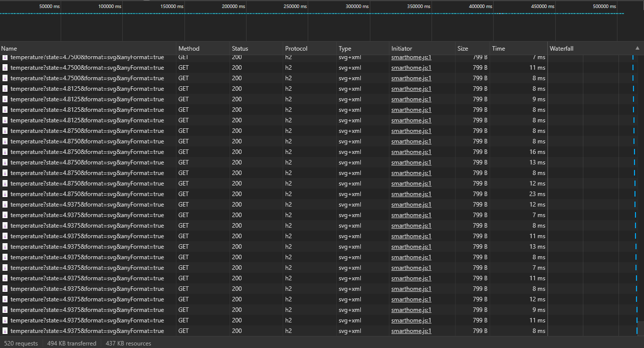Screen dimensions: 644x348
Task: Select the temperature request that took 16 ms
Action: point(87,152)
